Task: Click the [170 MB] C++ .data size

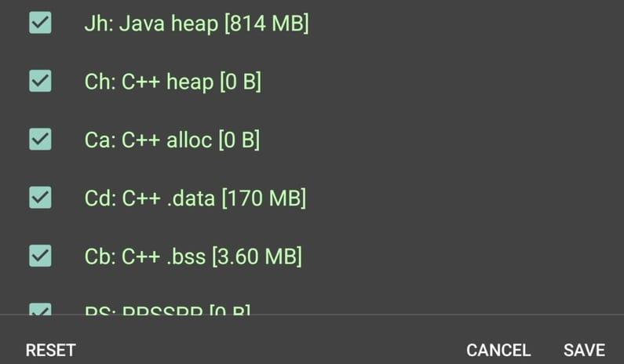Action: (264, 198)
